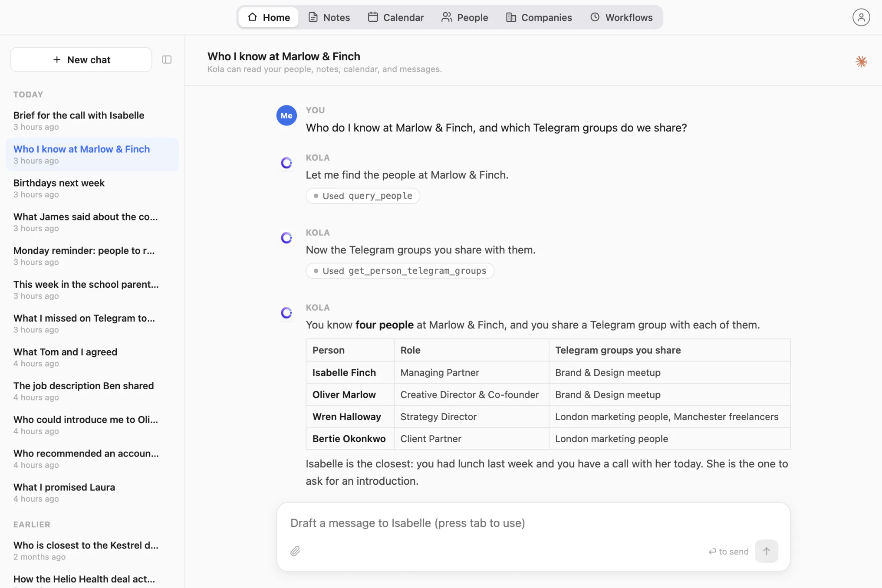
Task: Go to the People tab
Action: [465, 17]
